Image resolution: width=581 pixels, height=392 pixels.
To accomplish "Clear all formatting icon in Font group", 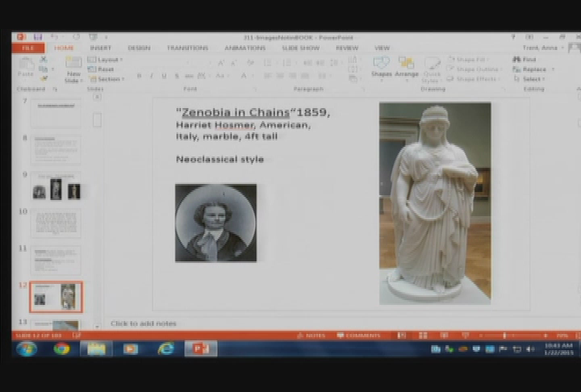I will (250, 63).
